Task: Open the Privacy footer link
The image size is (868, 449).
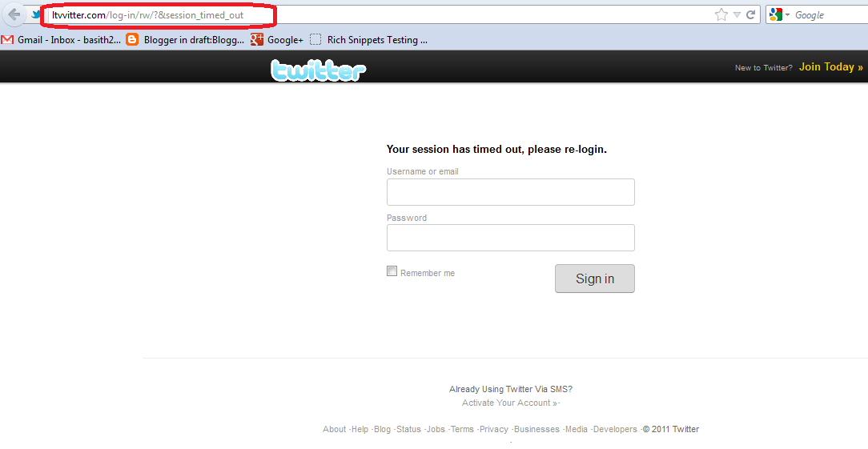Action: (x=494, y=429)
